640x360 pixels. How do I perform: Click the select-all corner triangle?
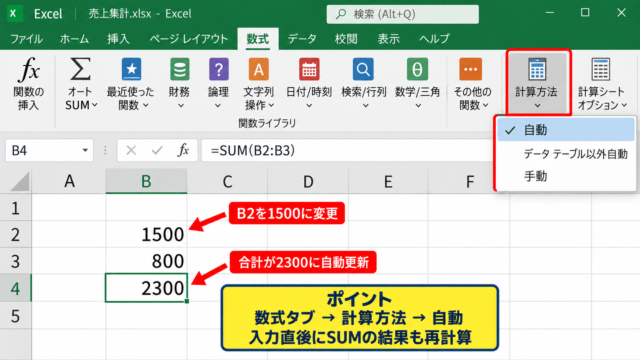tap(20, 182)
